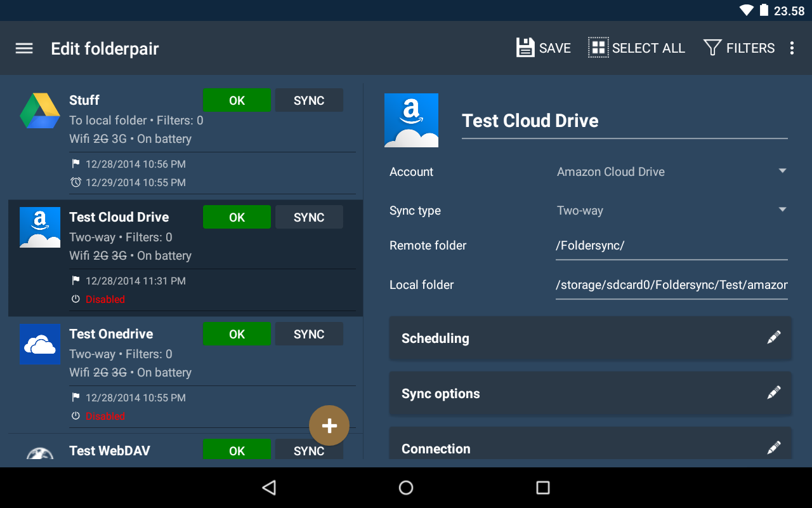Edit the Remote folder path

[672, 245]
